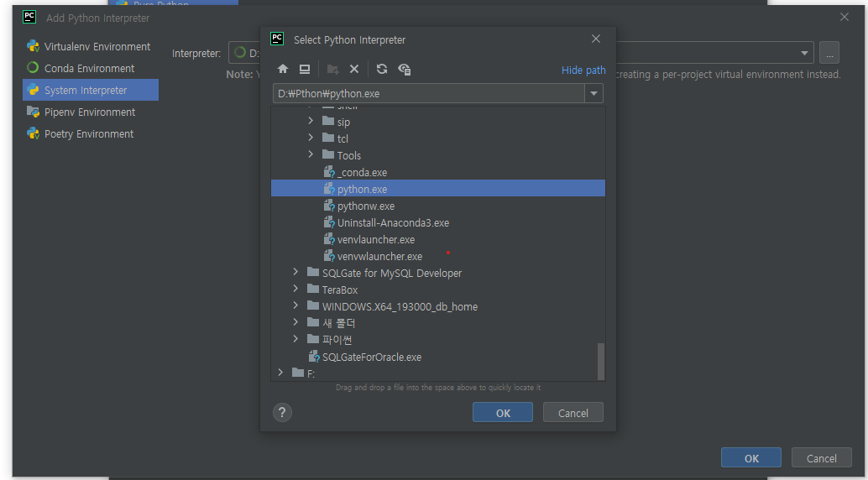Click OK in Add Python Interpreter window
868x480 pixels.
(751, 458)
